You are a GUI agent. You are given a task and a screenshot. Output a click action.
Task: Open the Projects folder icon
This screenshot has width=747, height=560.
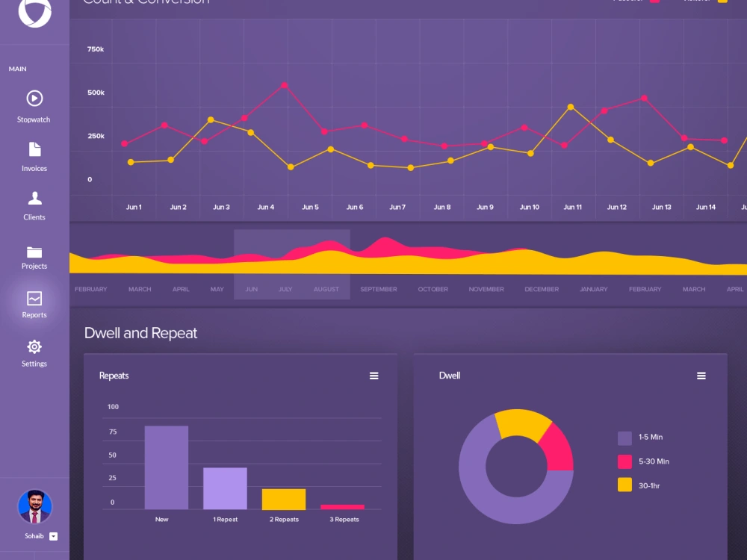click(34, 252)
